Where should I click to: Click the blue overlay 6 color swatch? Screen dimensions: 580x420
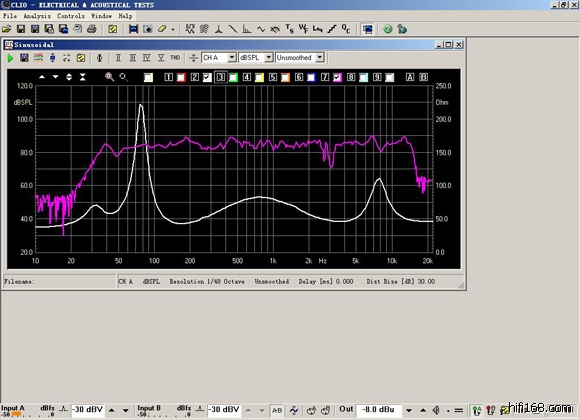(x=311, y=77)
